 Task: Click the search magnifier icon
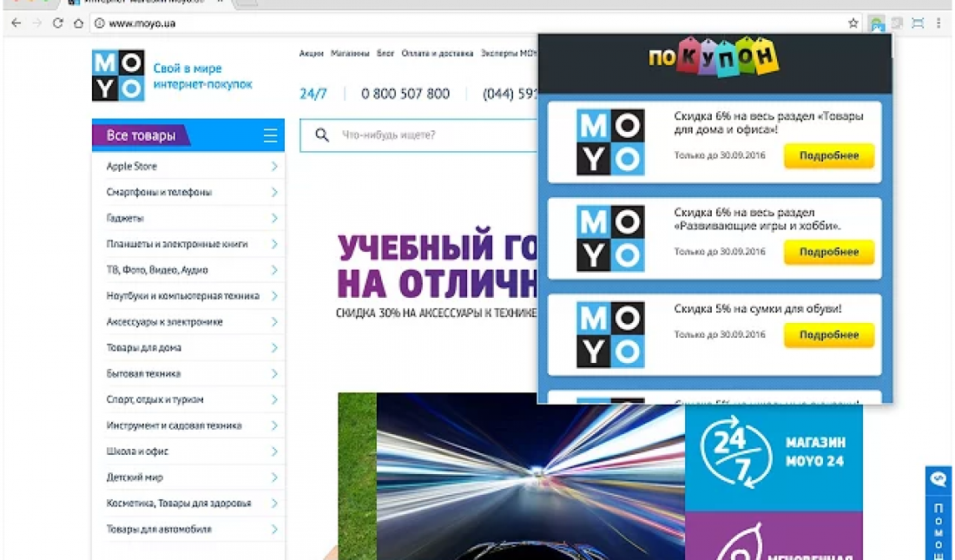pyautogui.click(x=322, y=135)
